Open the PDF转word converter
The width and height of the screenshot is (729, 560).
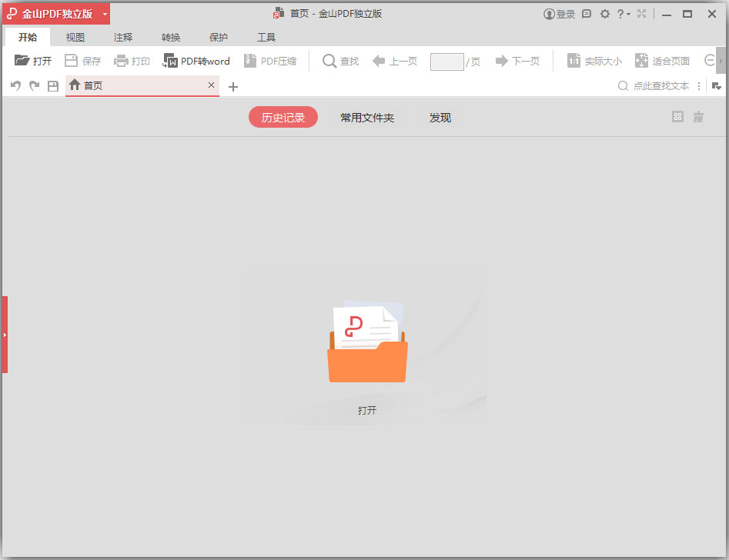click(196, 61)
